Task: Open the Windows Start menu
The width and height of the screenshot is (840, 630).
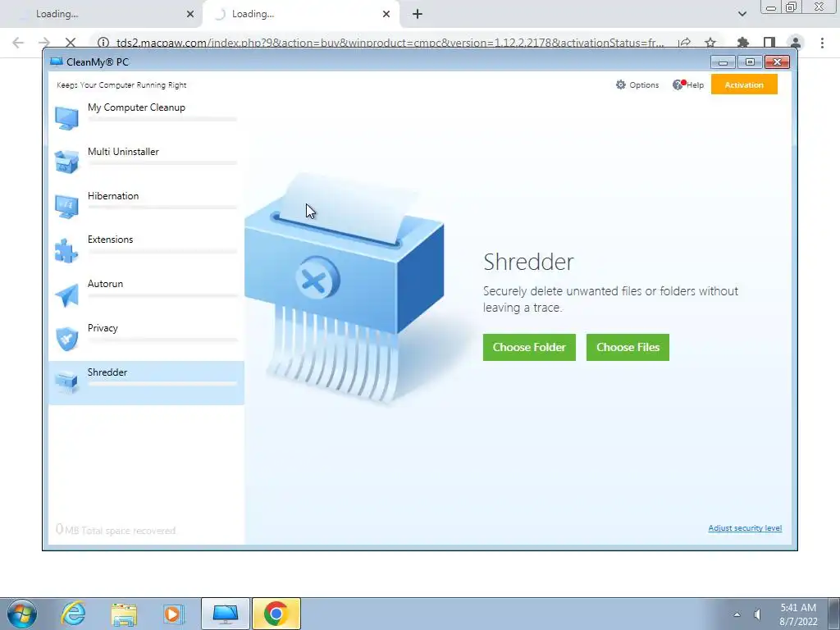Action: 22,614
